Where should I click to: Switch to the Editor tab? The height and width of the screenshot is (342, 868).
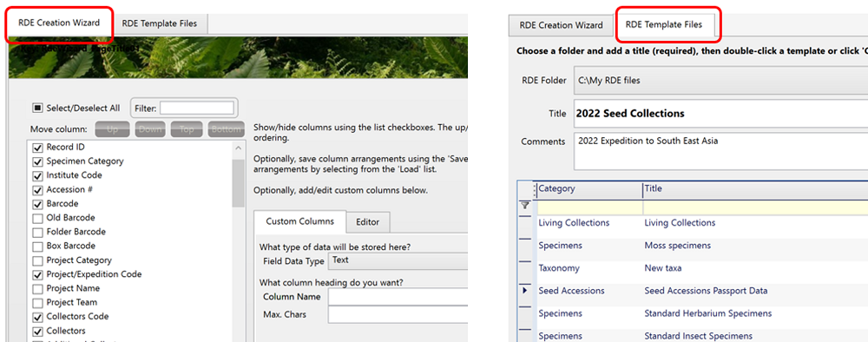tap(367, 222)
